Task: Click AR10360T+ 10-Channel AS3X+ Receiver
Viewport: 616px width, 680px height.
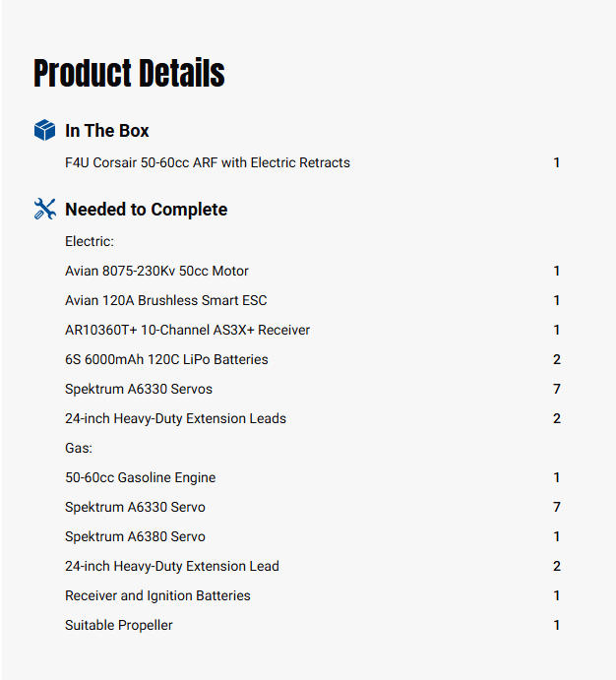Action: click(187, 330)
